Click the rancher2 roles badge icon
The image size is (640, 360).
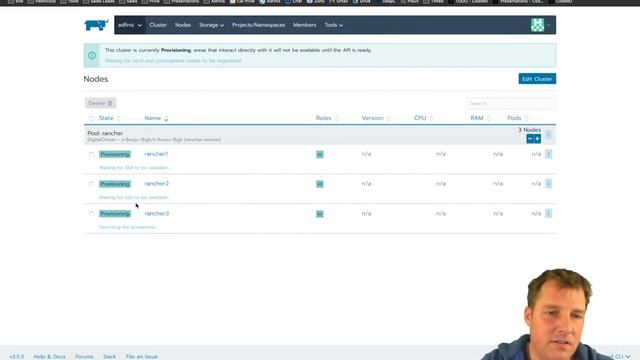(x=320, y=184)
